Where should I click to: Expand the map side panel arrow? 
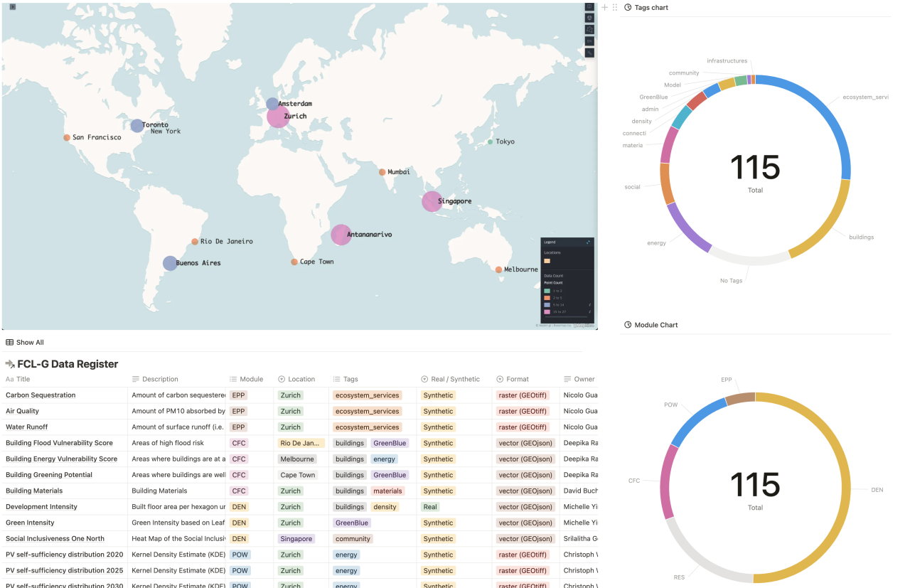(x=13, y=6)
